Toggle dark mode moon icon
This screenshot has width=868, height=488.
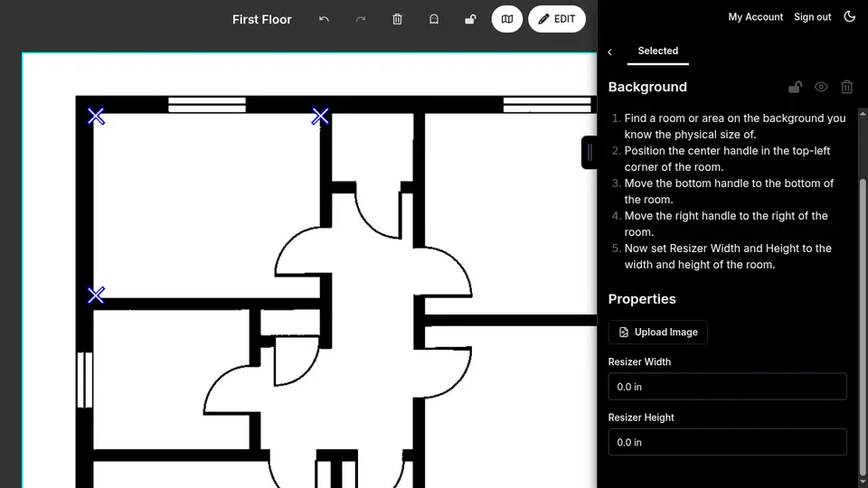(849, 16)
